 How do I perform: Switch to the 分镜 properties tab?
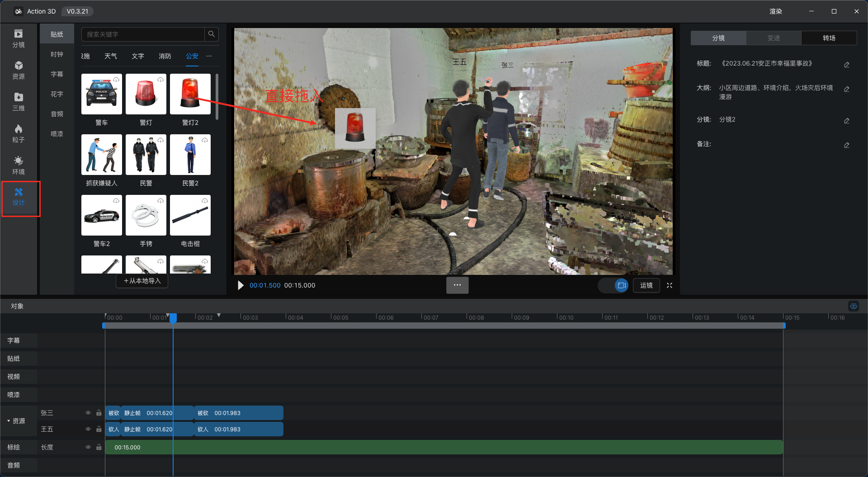(718, 38)
